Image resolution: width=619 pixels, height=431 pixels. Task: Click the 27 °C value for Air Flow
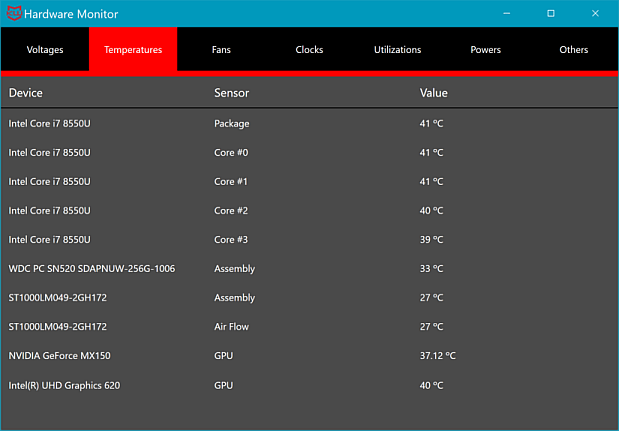tap(431, 326)
